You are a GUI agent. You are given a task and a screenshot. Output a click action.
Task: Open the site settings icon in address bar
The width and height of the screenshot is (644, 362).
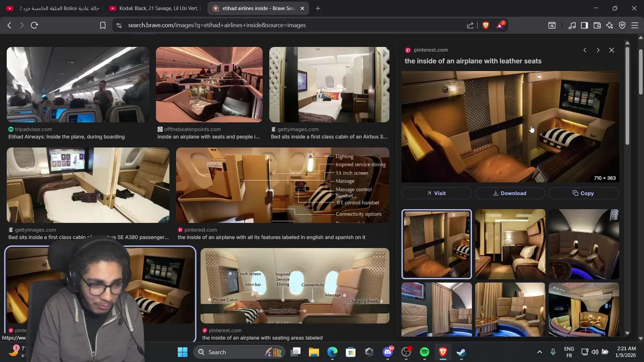[x=118, y=25]
